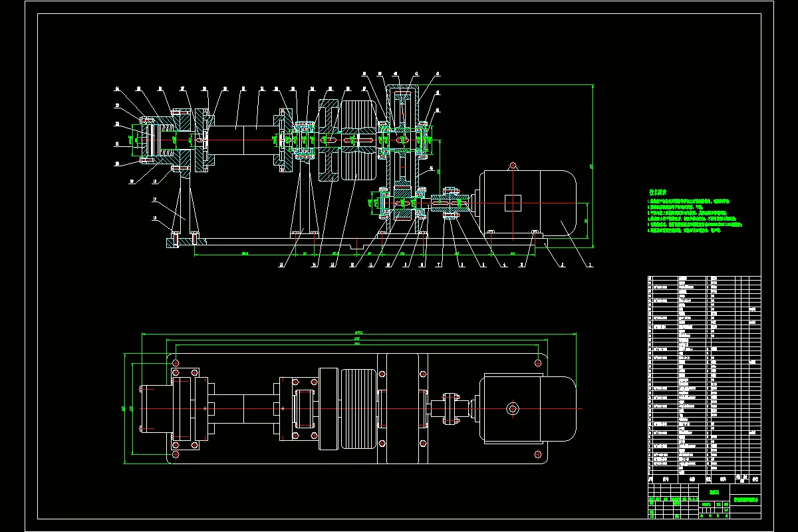798x532 pixels.
Task: Click the bottom-left bolt hole of the plan-view base plate
Action: [x=176, y=454]
